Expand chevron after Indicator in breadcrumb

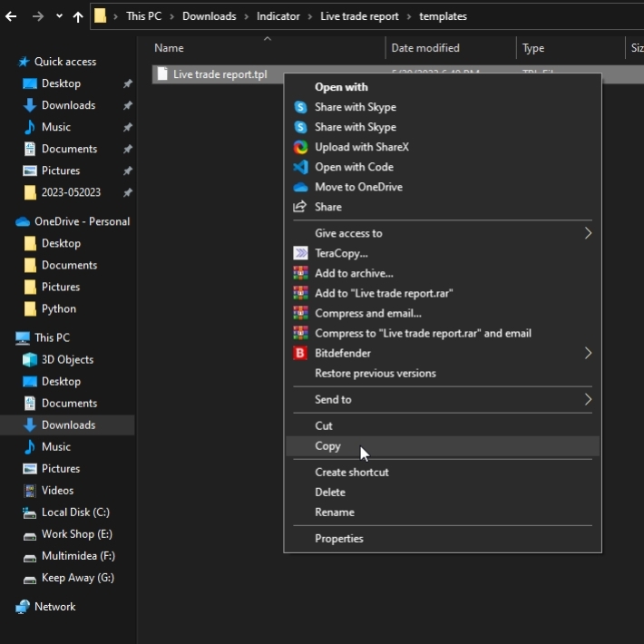[x=310, y=16]
